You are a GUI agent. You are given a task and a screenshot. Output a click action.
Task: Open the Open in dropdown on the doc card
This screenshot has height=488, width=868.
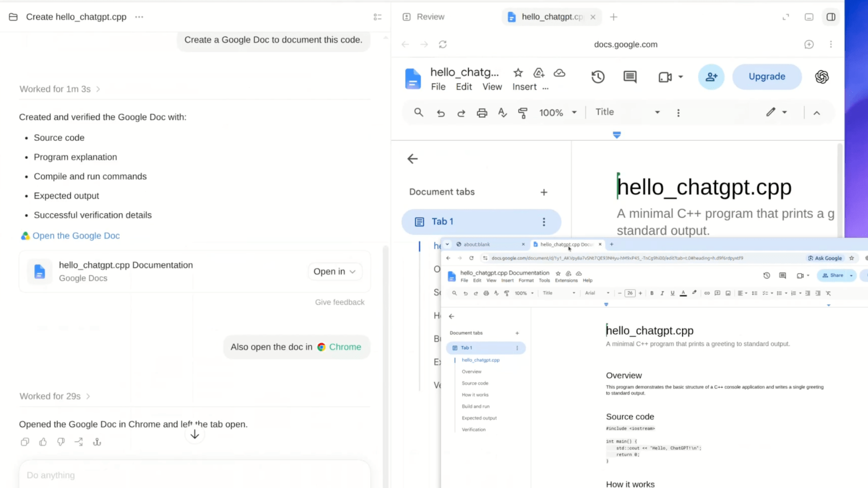point(334,272)
